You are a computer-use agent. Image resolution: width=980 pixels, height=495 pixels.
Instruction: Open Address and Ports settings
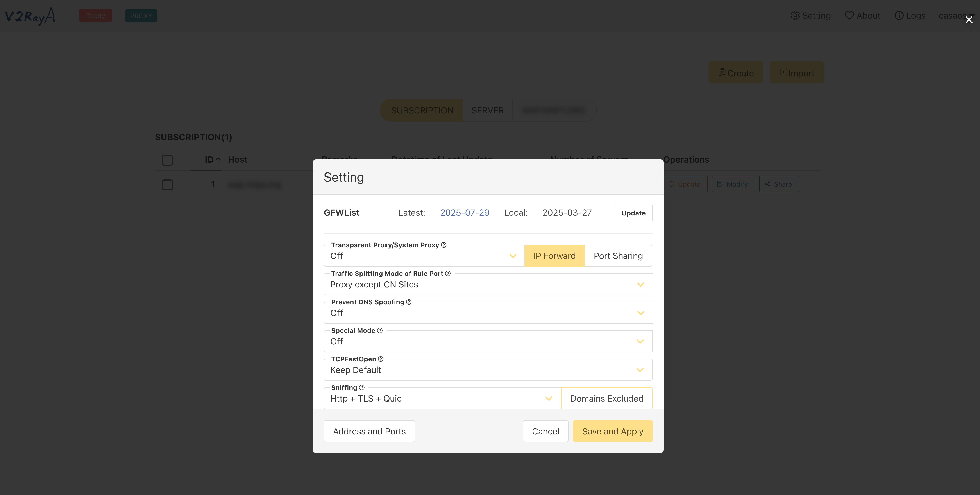point(369,431)
